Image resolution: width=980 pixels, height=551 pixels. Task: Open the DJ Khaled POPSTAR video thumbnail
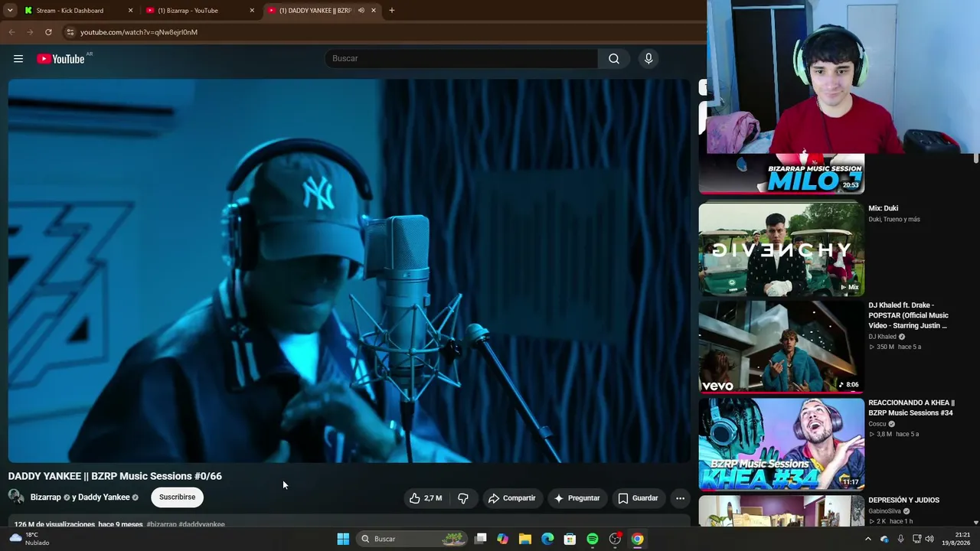click(x=781, y=347)
